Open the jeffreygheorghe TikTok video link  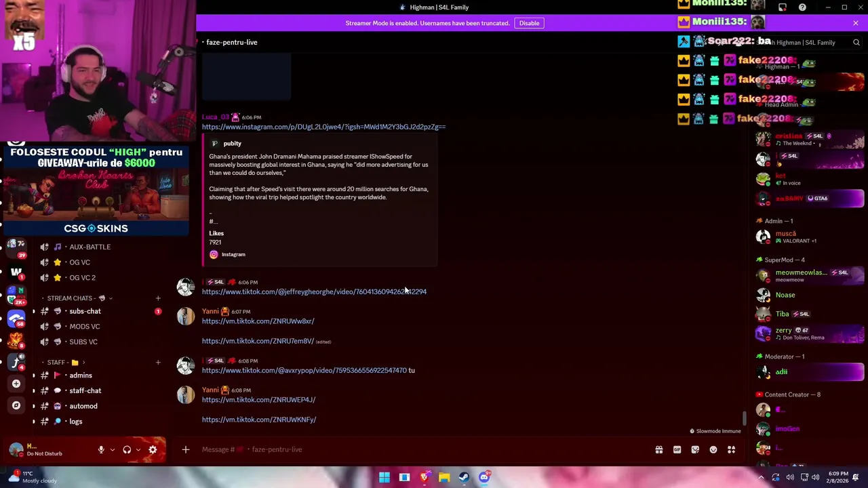(x=314, y=291)
